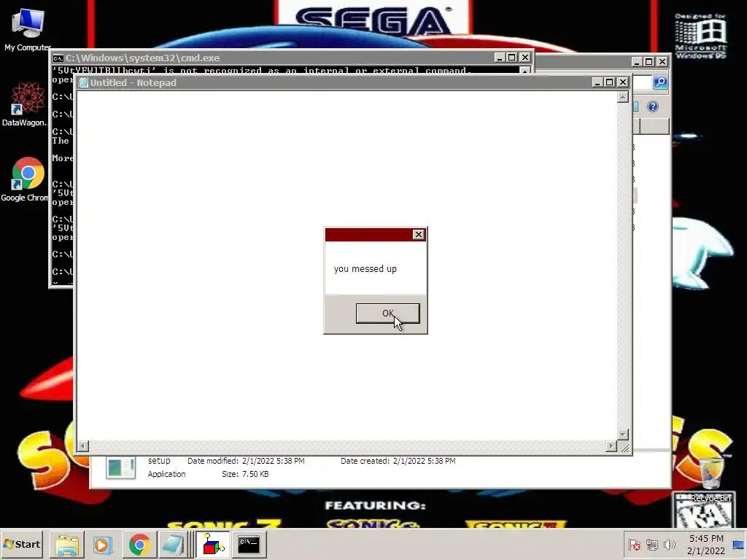
Task: Click Notepad horizontal scrollbar right arrow
Action: click(611, 446)
